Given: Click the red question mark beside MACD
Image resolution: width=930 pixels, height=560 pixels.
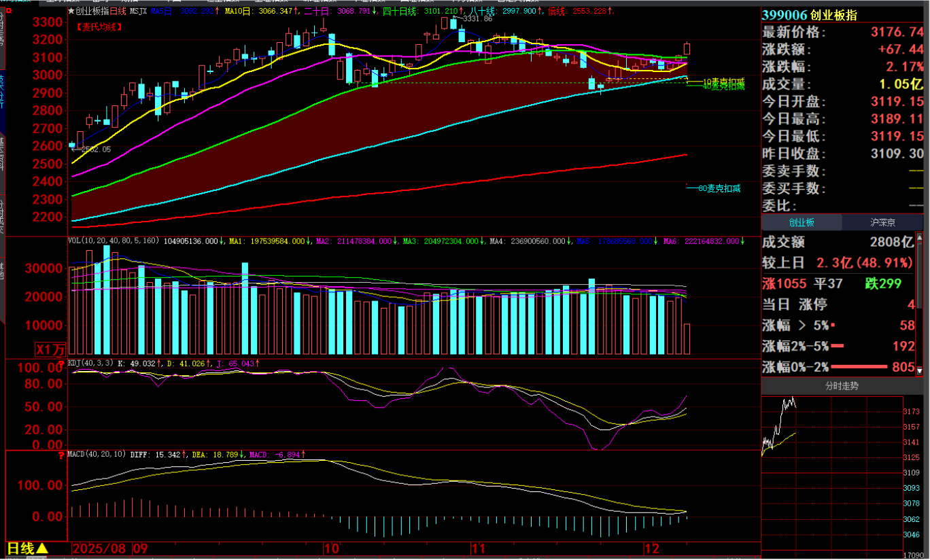Looking at the screenshot, I should point(61,455).
